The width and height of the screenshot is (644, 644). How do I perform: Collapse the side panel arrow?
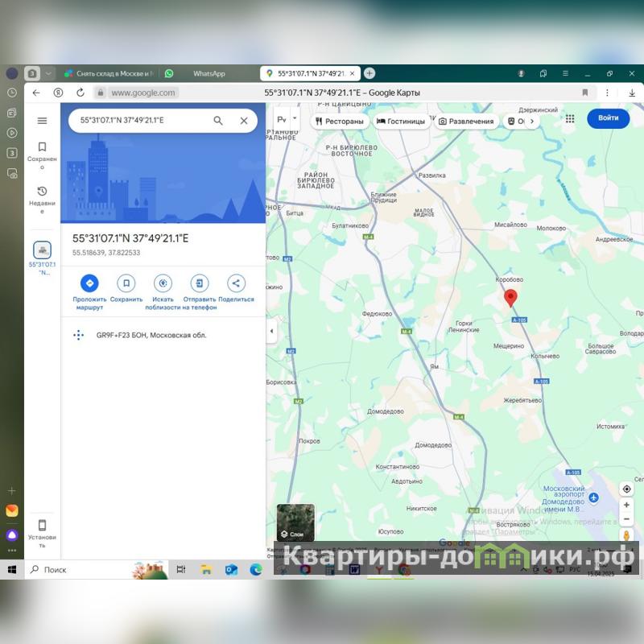point(271,331)
